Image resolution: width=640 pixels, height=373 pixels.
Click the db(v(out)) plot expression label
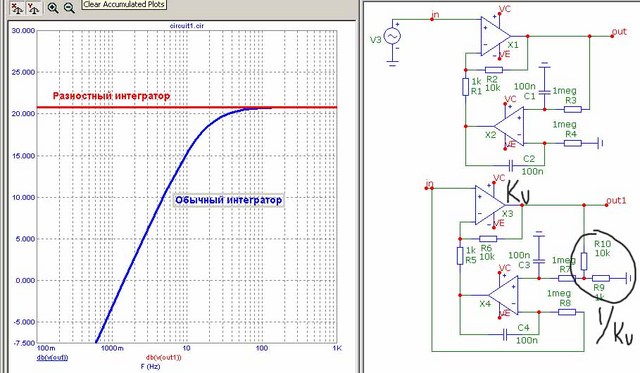tap(53, 357)
